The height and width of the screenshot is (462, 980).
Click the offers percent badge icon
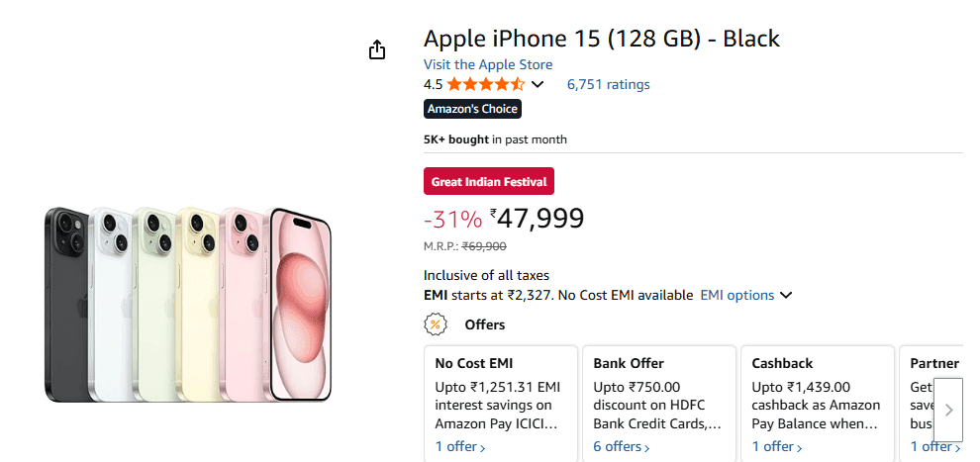pyautogui.click(x=435, y=324)
